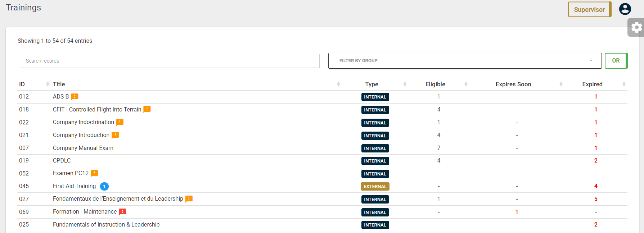Screen dimensions: 644x233
Task: Open Company Manual Exam training
Action: pyautogui.click(x=83, y=148)
